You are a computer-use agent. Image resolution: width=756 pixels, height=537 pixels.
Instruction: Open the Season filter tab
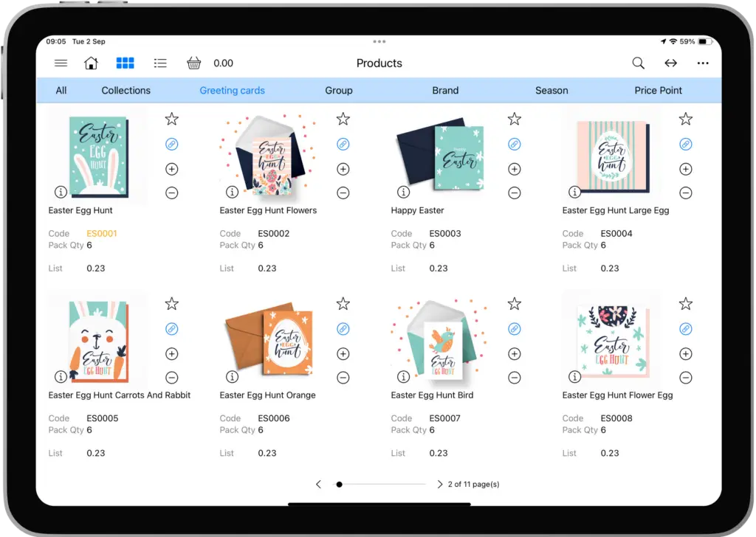click(551, 91)
